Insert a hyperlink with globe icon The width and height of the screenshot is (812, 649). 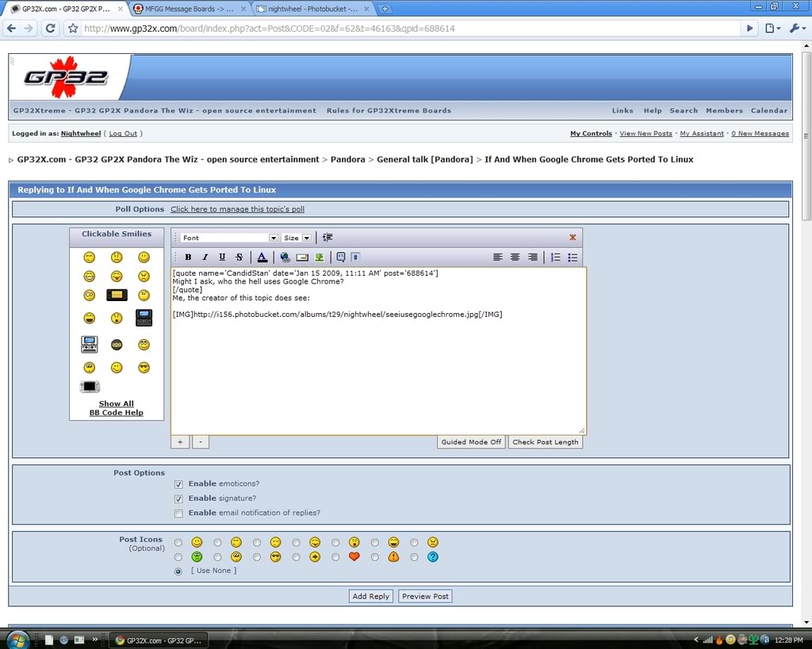click(x=285, y=257)
